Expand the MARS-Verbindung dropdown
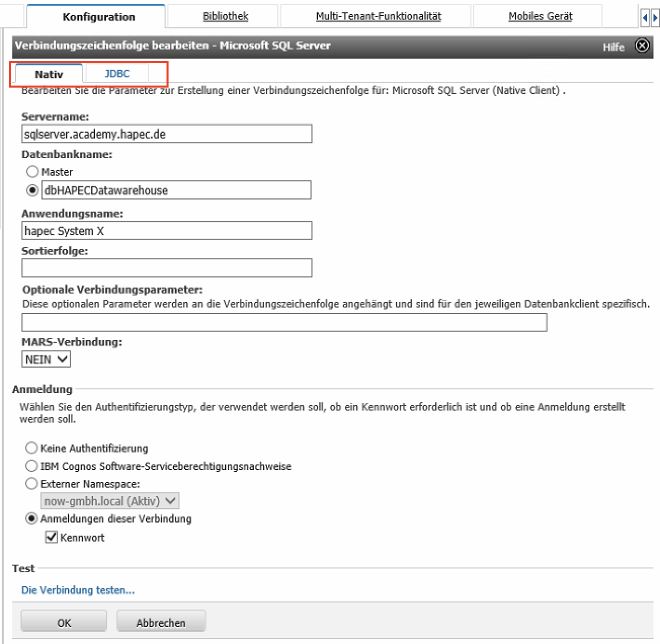The width and height of the screenshot is (660, 644). pyautogui.click(x=46, y=359)
